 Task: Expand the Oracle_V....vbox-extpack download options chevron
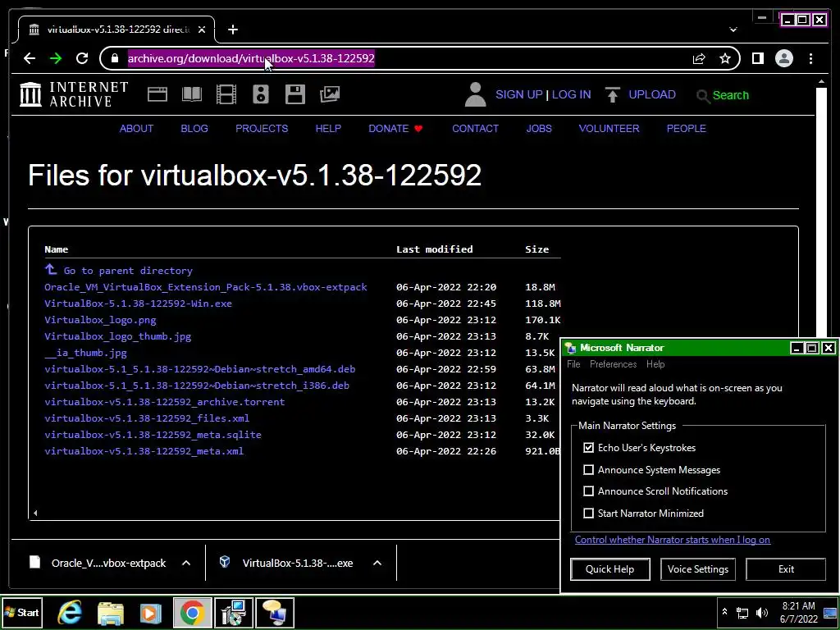point(186,563)
